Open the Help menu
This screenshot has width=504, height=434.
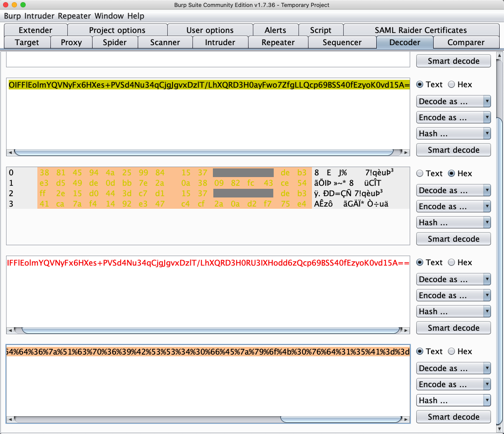point(136,16)
